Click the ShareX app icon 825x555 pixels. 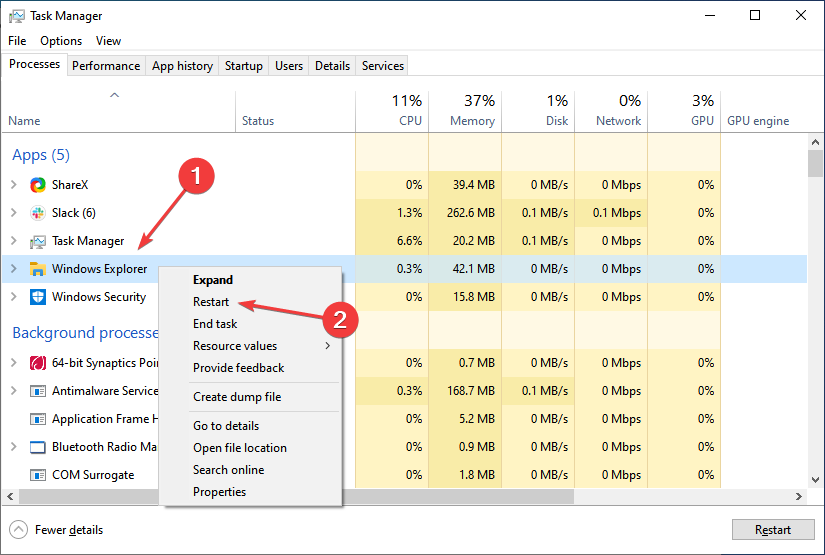click(38, 185)
